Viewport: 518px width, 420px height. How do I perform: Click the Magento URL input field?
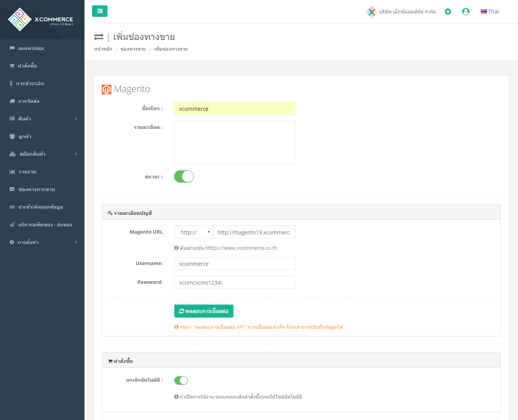(254, 232)
